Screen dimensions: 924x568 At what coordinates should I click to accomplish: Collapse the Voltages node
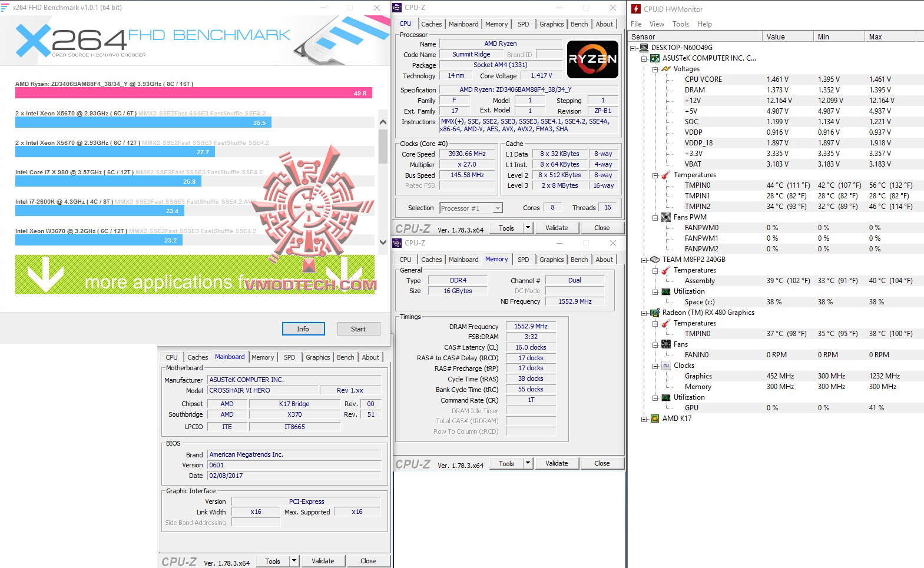tap(655, 69)
